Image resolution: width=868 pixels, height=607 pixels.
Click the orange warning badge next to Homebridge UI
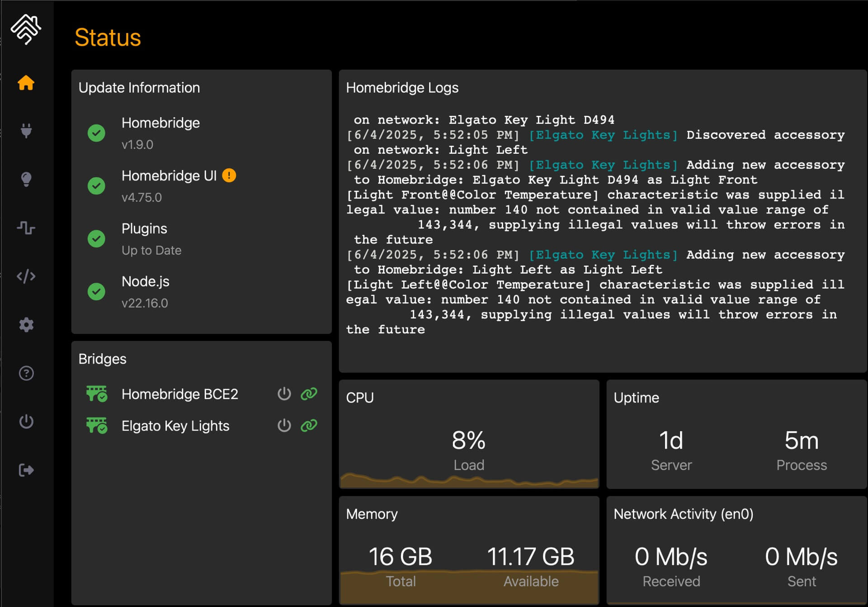click(229, 175)
